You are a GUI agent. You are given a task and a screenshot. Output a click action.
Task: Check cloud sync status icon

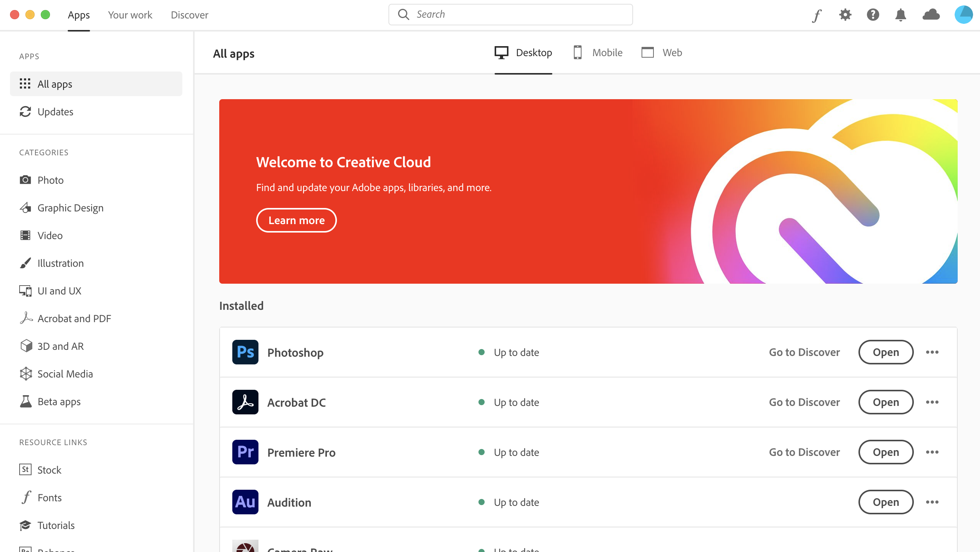(931, 15)
